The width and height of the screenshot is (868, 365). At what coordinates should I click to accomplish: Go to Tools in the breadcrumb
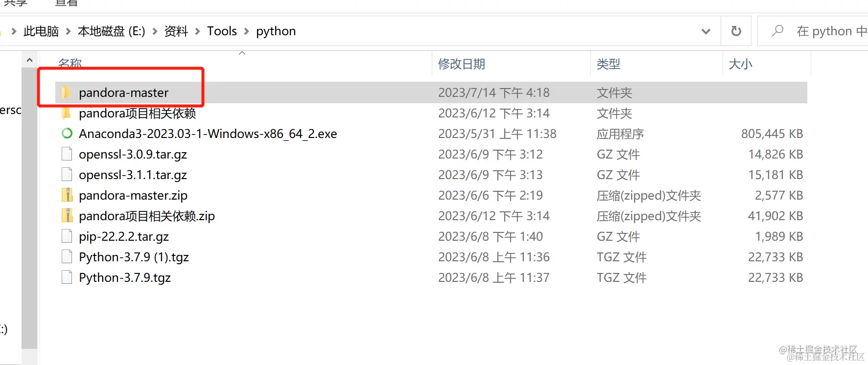point(222,31)
